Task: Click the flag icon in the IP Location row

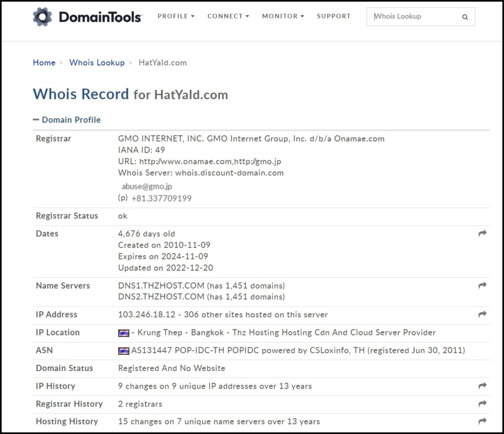Action: click(124, 333)
